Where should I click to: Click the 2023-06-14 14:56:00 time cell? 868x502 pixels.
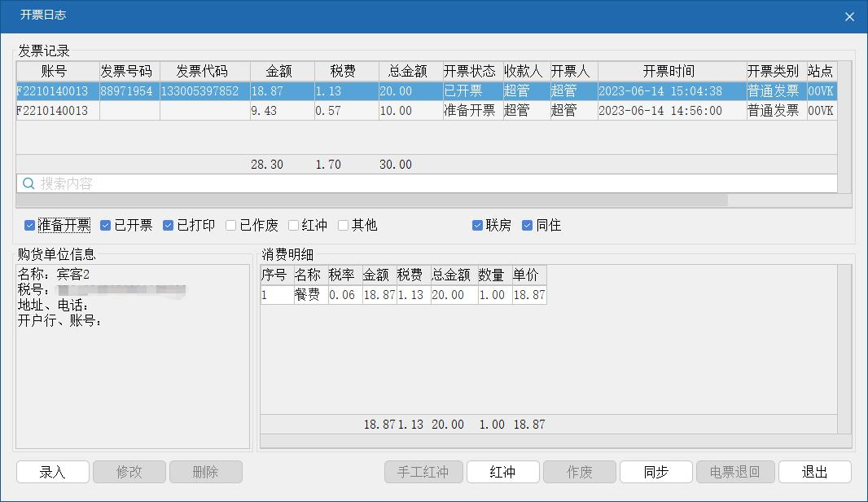pos(672,111)
